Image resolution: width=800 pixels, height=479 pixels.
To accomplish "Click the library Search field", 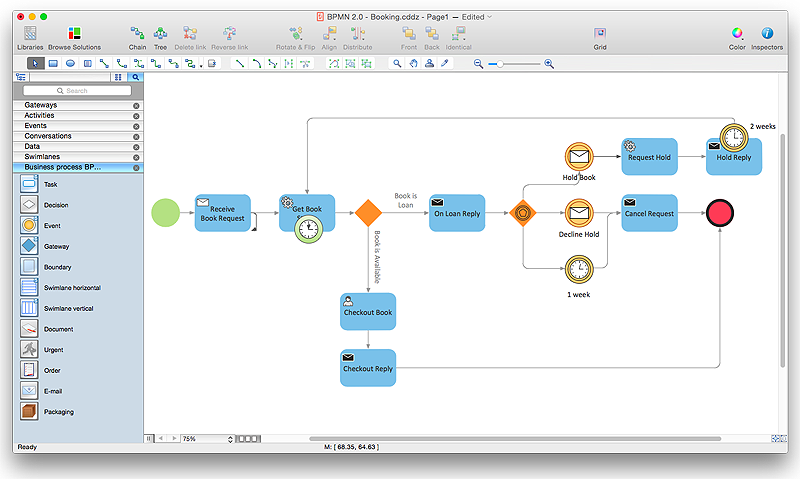I will (77, 90).
